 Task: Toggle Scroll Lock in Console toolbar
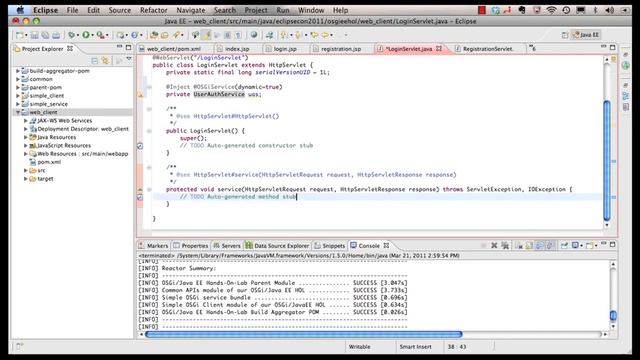[x=529, y=245]
